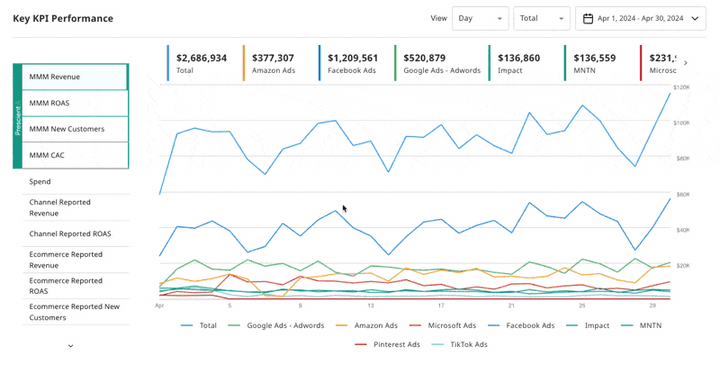Select Ecommerce Reported New Customers metric
Image resolution: width=720 pixels, height=383 pixels.
pyautogui.click(x=76, y=312)
